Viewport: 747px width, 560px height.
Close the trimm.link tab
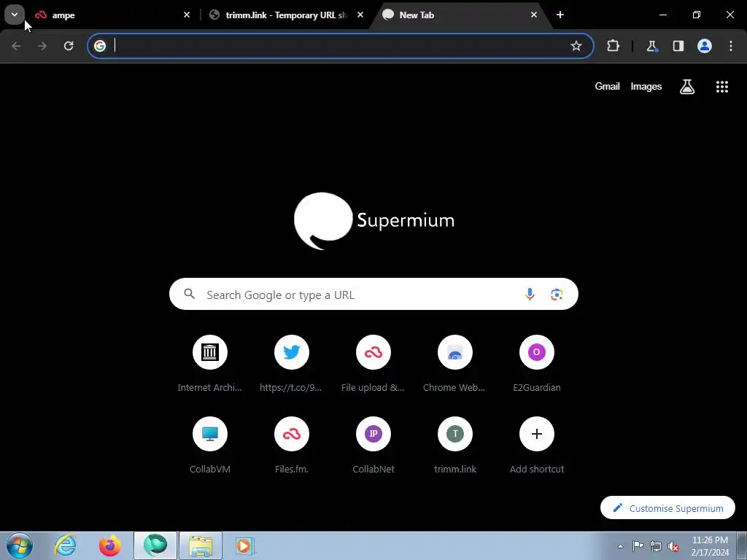pyautogui.click(x=360, y=15)
